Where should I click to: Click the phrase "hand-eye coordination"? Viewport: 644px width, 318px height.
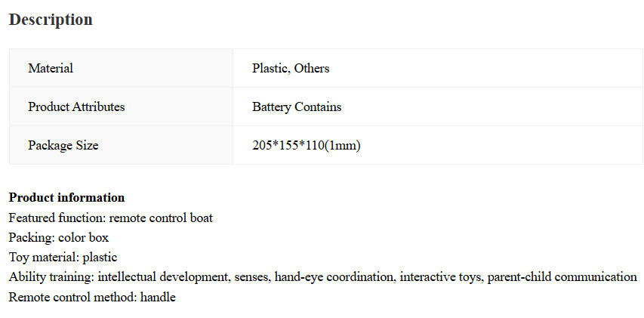tap(334, 276)
